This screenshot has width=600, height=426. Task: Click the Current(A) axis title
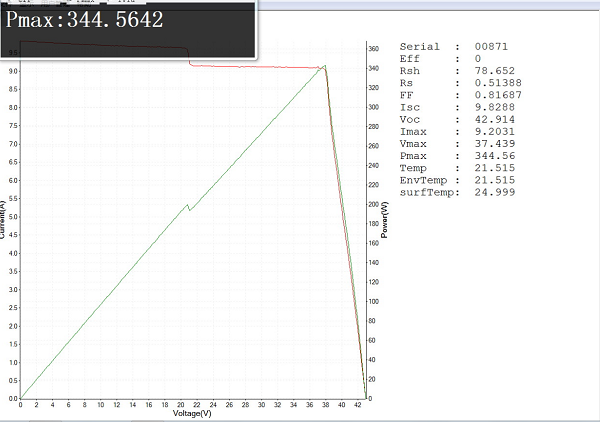(2, 220)
